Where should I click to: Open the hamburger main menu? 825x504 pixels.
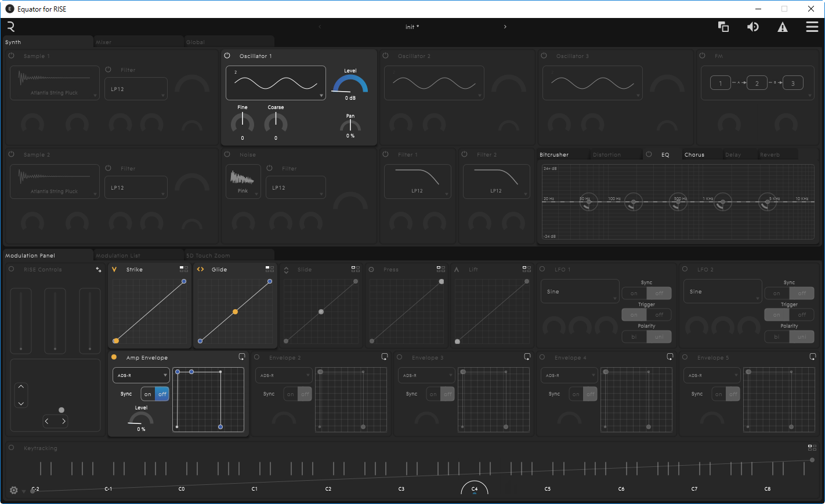click(x=812, y=27)
